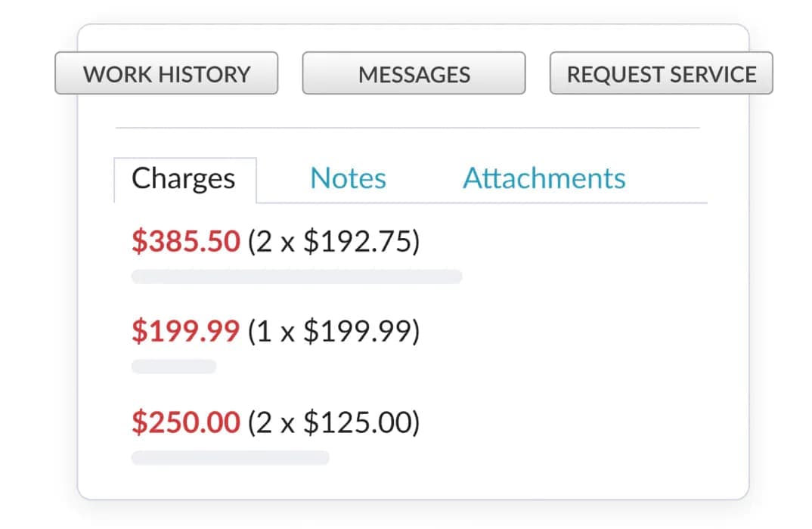This screenshot has width=812, height=529.
Task: Click the MESSAGES button
Action: (414, 73)
